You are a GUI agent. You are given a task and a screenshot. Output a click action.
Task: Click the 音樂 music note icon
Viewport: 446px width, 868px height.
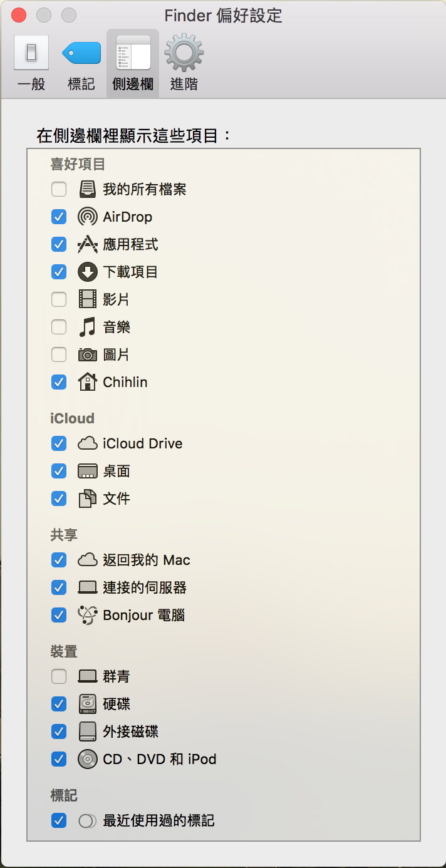(88, 327)
